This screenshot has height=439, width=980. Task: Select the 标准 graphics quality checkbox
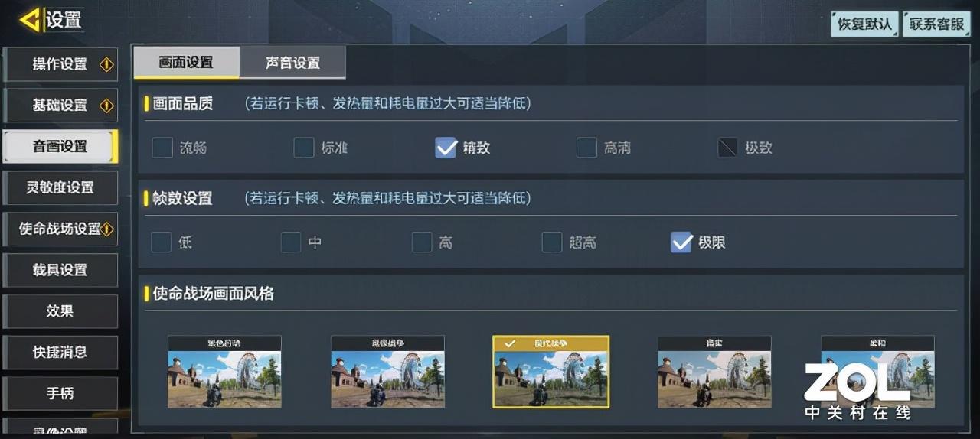click(304, 148)
